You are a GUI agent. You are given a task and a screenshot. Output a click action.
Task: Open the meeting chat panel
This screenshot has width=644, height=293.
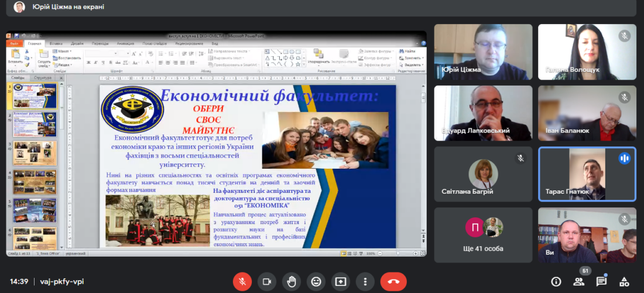click(x=601, y=281)
